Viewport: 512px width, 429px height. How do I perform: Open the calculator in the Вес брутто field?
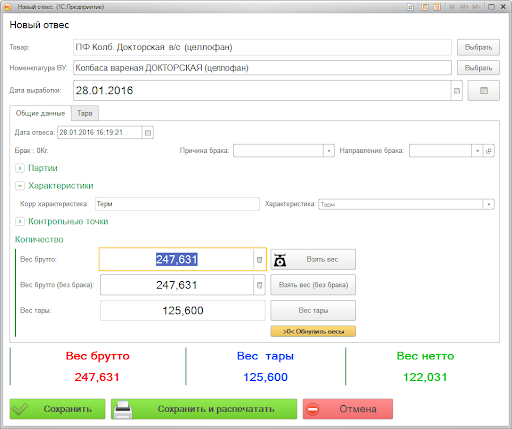coord(259,260)
